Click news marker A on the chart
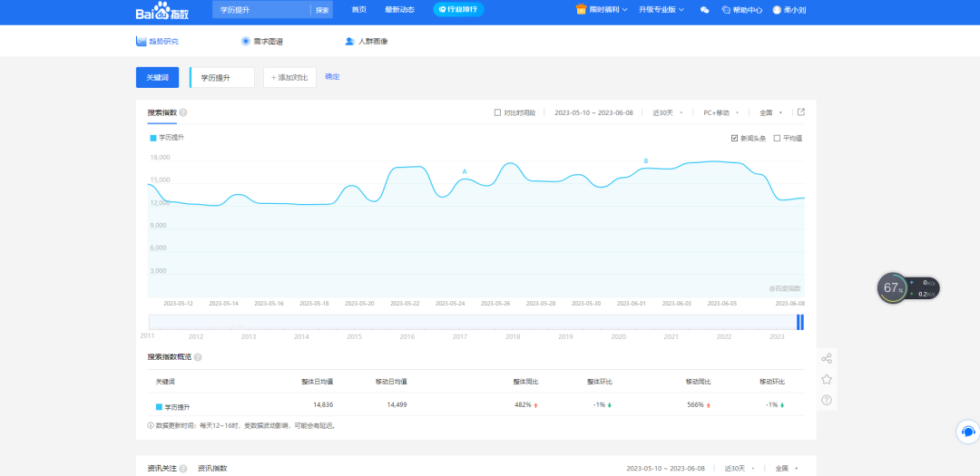 (x=465, y=171)
